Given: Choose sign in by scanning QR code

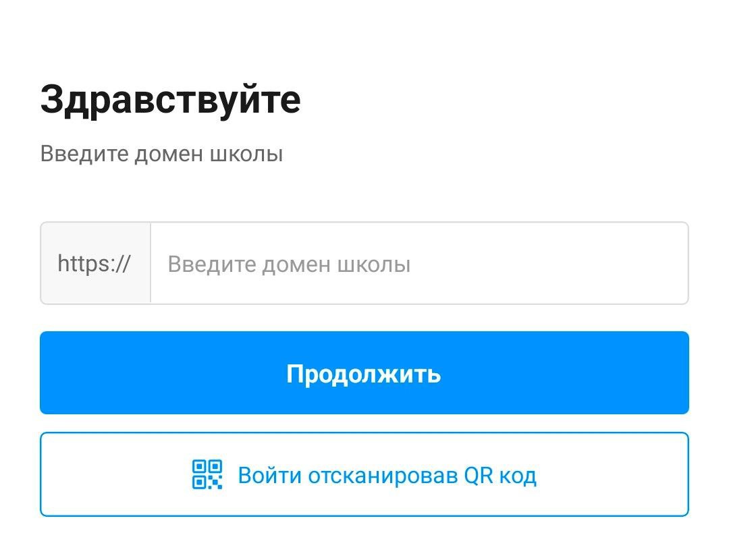Looking at the screenshot, I should click(x=364, y=474).
